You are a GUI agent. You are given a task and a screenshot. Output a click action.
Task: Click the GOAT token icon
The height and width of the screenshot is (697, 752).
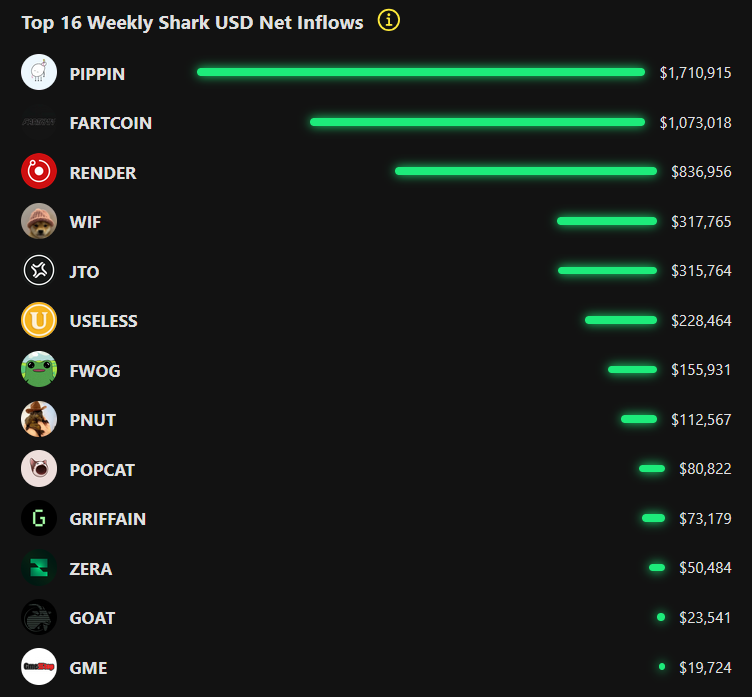coord(39,617)
